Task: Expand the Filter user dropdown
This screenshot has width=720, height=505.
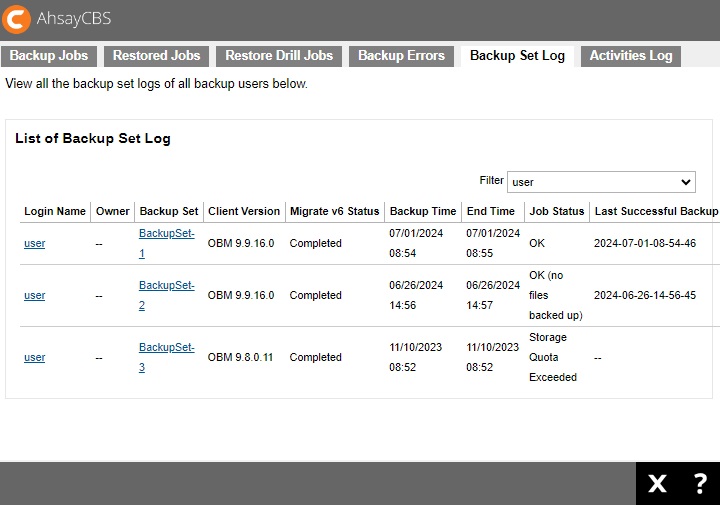Action: pyautogui.click(x=601, y=182)
